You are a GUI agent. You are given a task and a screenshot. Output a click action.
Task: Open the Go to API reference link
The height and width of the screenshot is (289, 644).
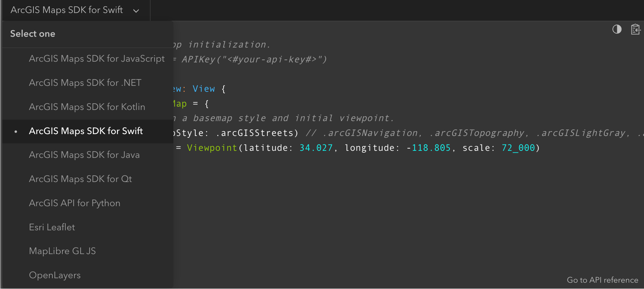(x=602, y=280)
